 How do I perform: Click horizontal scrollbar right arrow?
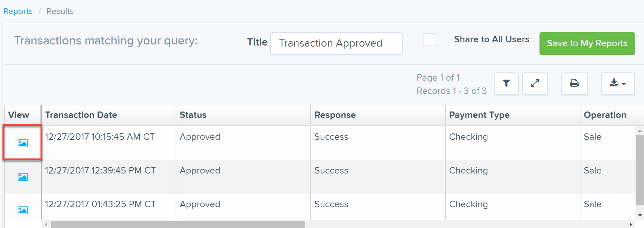click(631, 224)
